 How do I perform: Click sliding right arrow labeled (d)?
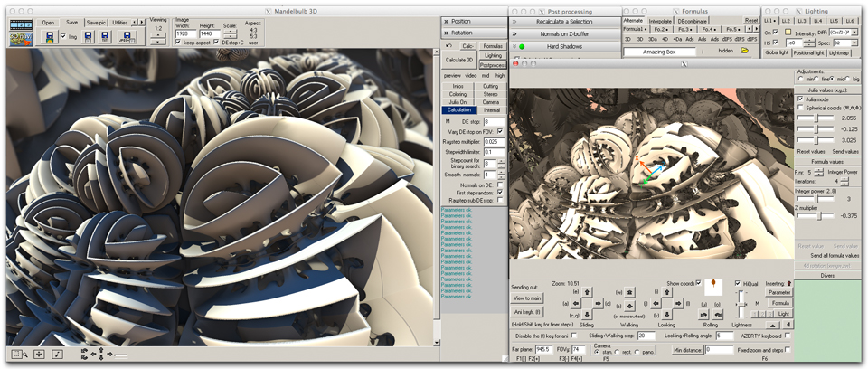(x=599, y=304)
